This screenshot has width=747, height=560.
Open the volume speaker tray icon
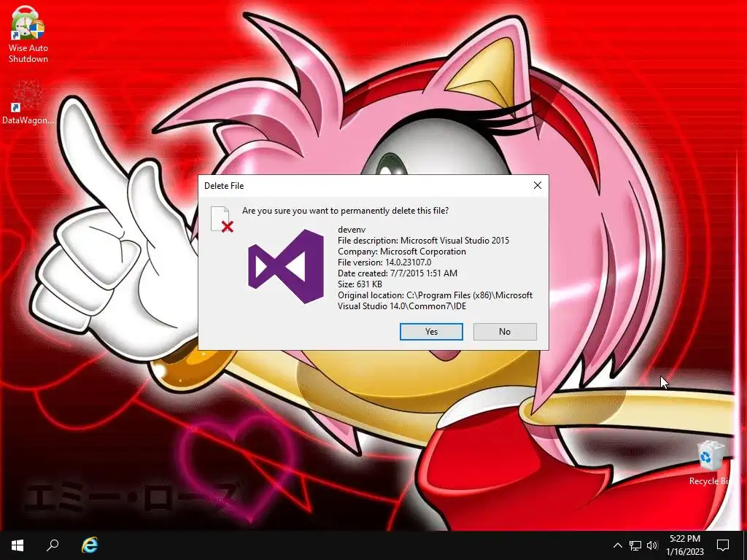tap(652, 545)
